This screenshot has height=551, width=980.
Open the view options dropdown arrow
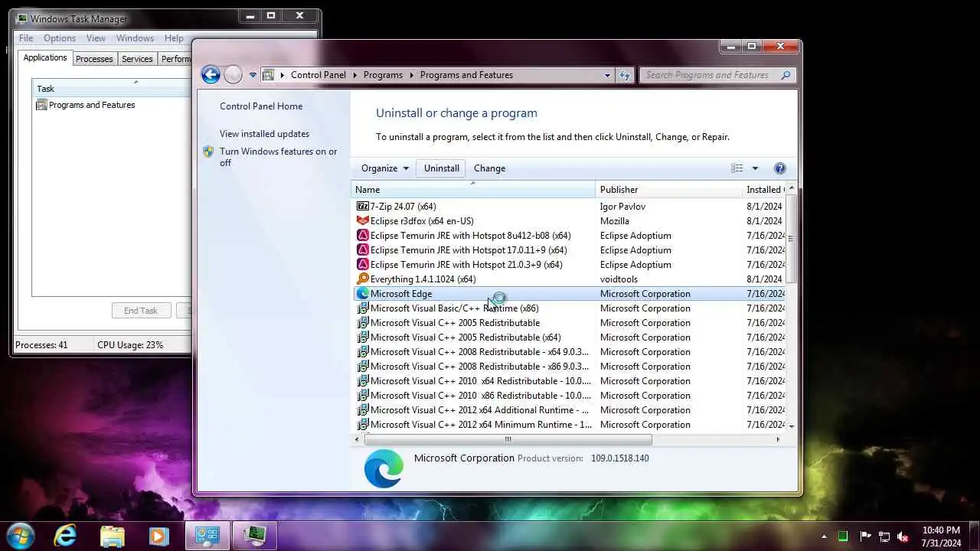pos(755,168)
